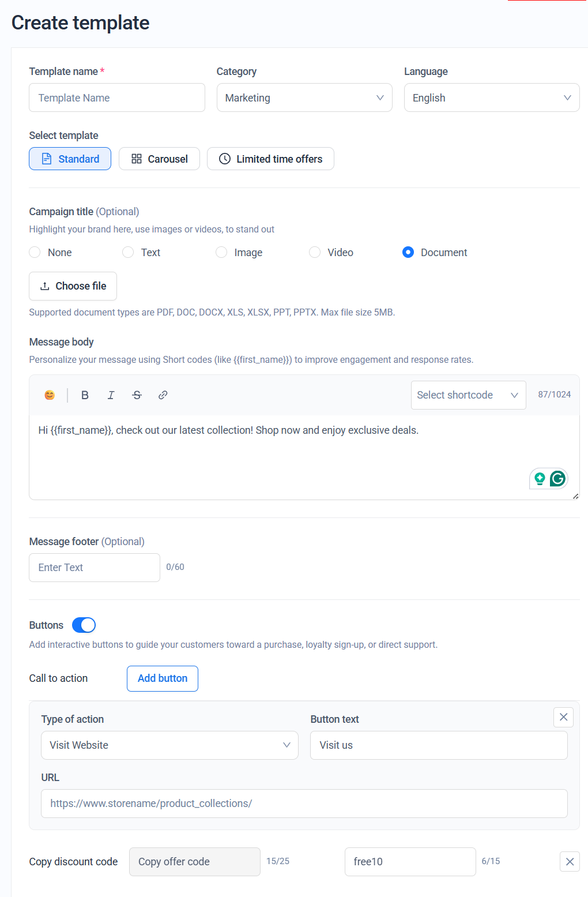Click into the Template name field

click(x=117, y=98)
